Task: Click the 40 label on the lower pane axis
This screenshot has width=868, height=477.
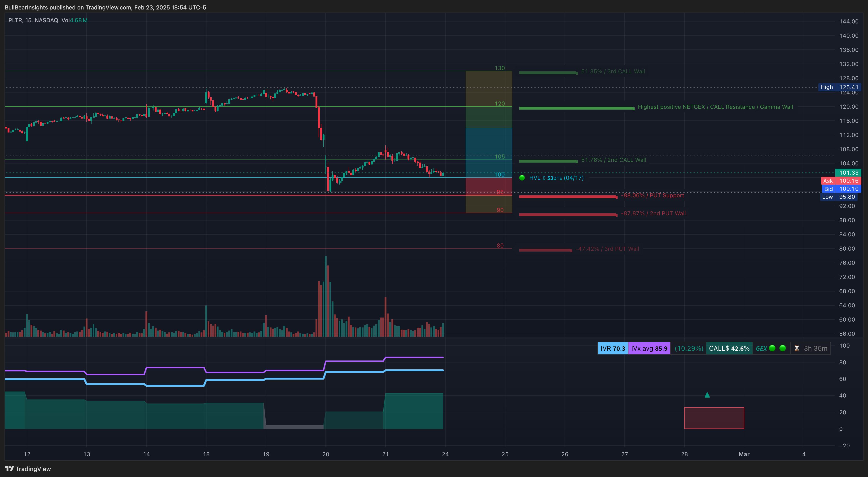Action: click(843, 395)
